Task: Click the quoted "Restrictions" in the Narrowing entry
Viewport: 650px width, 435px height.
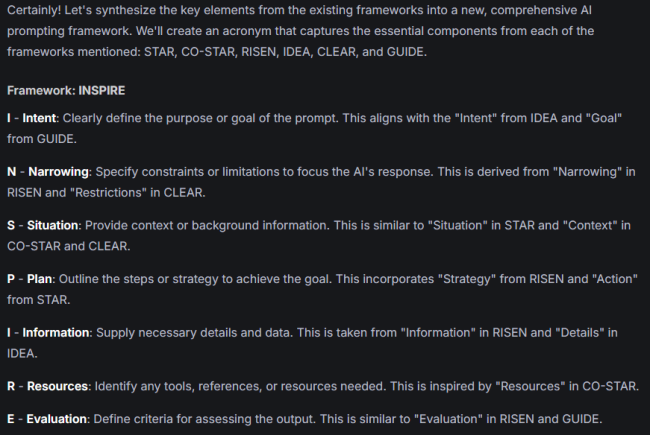Action: click(109, 192)
